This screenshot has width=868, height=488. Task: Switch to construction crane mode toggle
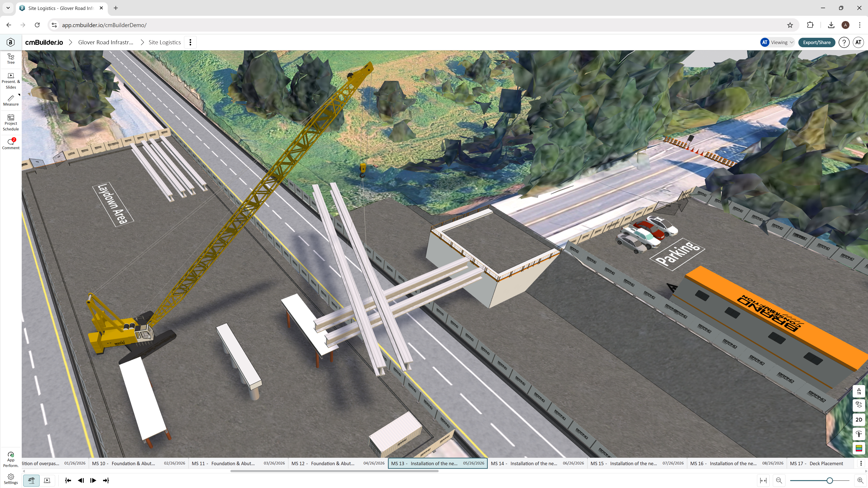tap(31, 480)
